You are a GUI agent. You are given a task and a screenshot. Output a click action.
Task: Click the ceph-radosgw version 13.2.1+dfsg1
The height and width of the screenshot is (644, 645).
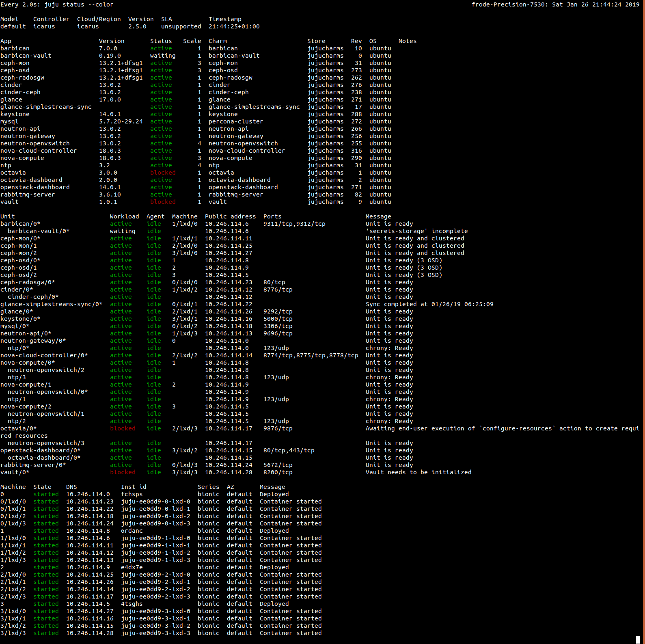pos(121,78)
